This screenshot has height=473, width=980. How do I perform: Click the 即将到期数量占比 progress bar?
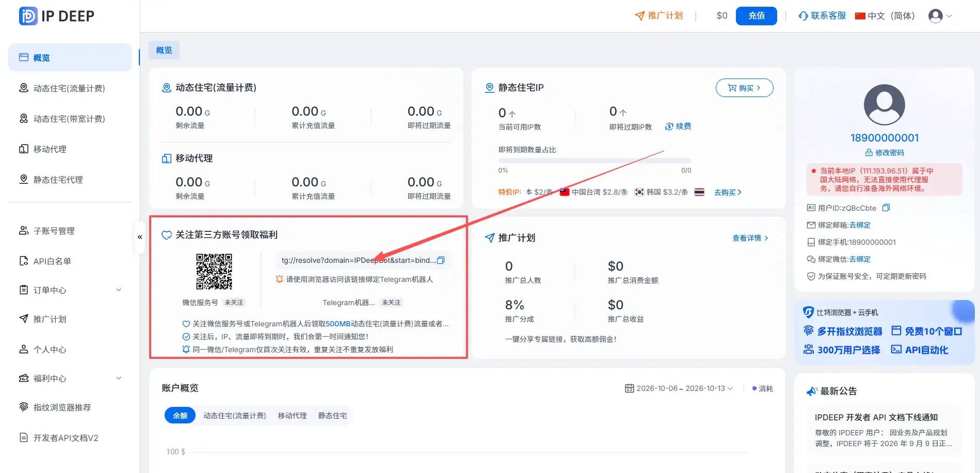595,161
